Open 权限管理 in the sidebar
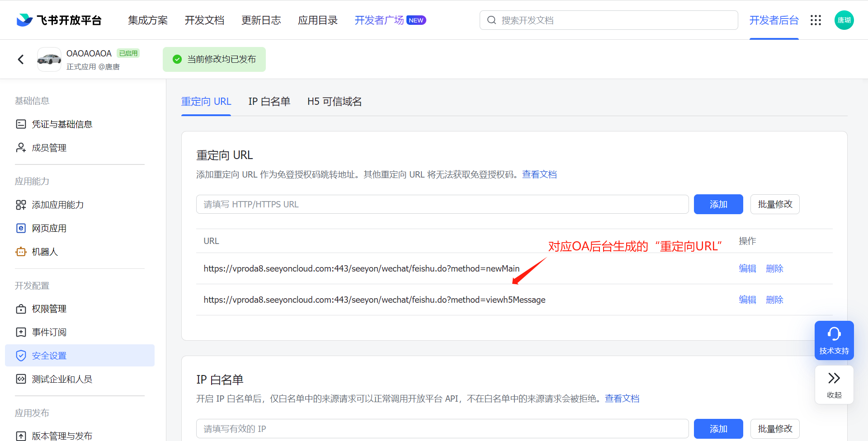Screen dimensions: 868x441 click(49, 309)
